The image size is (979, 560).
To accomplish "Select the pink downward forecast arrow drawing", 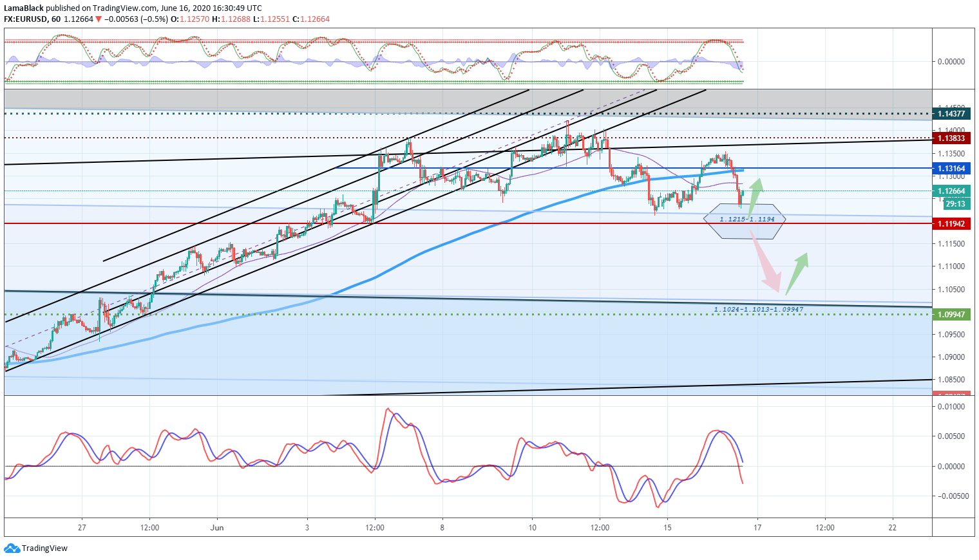I will (766, 262).
